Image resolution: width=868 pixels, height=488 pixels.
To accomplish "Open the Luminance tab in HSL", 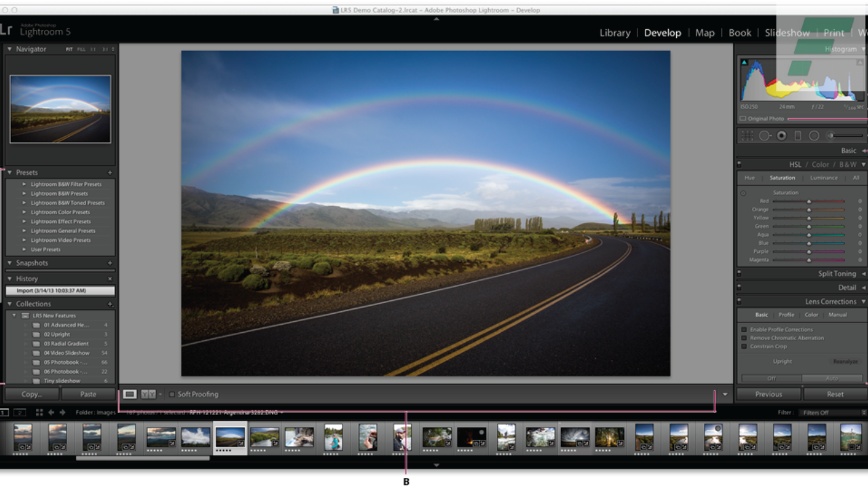I will (x=823, y=178).
